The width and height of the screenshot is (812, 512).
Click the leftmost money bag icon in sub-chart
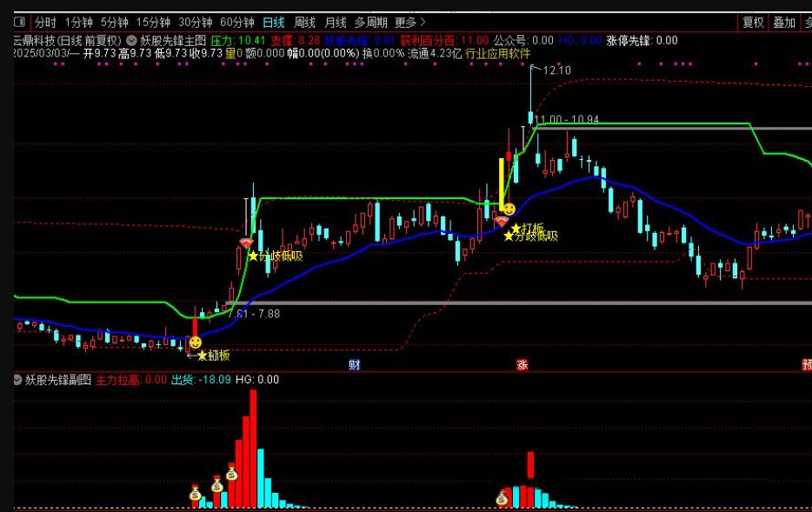coord(196,494)
